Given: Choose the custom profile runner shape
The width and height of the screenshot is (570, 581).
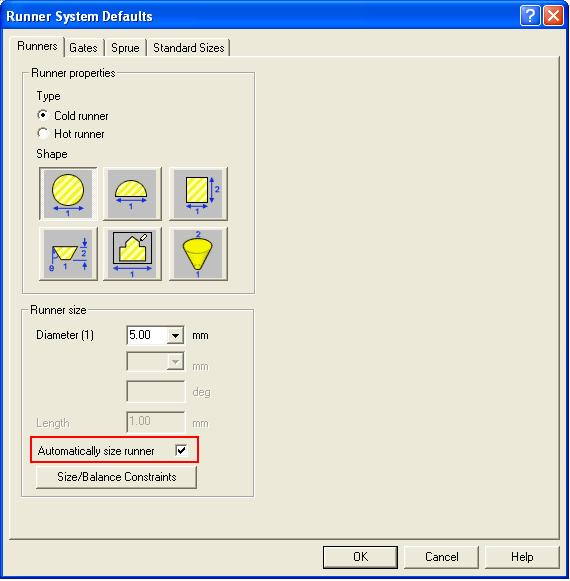Looking at the screenshot, I should point(132,254).
